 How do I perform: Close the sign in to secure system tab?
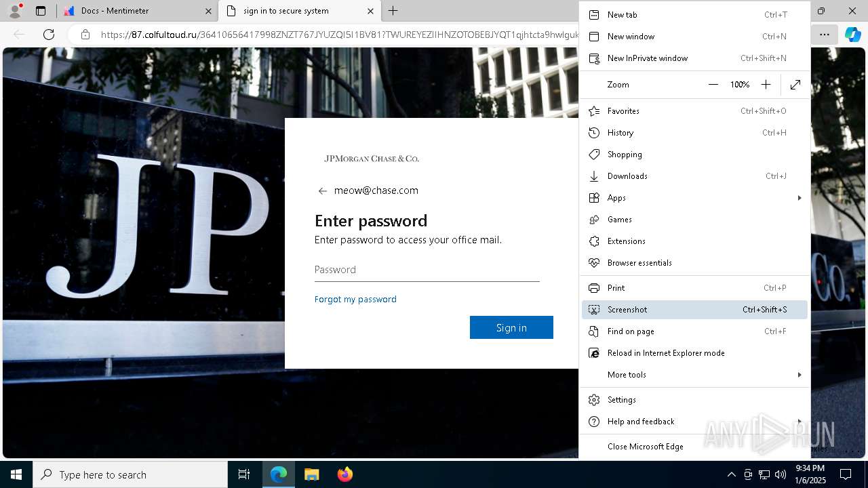(x=370, y=11)
